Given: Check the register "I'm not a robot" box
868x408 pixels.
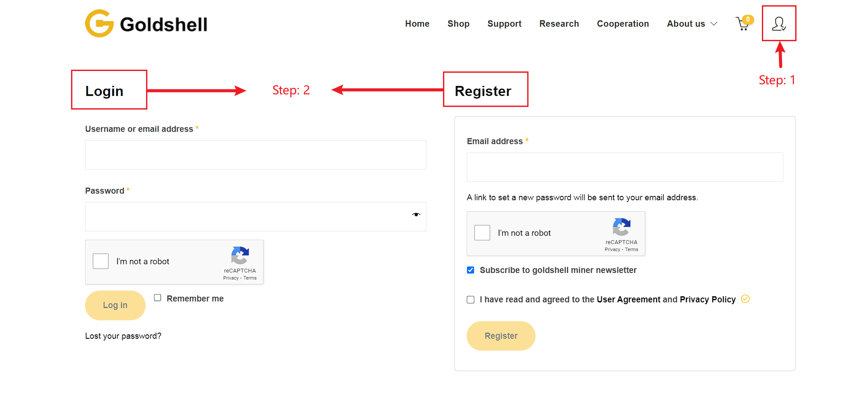Looking at the screenshot, I should tap(482, 233).
